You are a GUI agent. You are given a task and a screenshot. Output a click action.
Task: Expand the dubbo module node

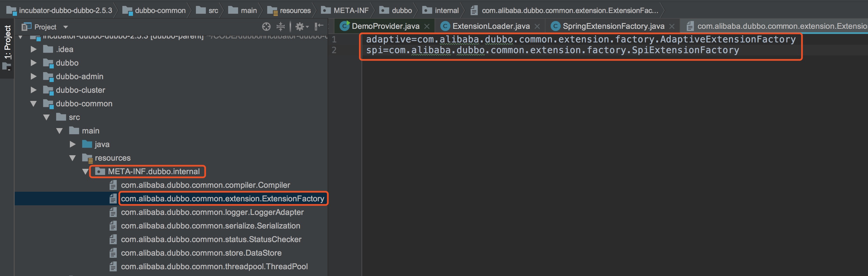tap(33, 63)
